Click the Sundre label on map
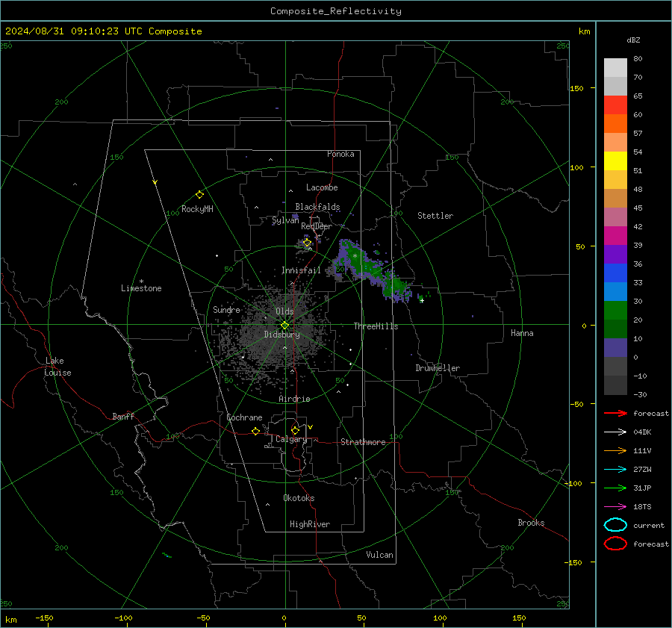Screen dimensions: 672x628 [226, 310]
